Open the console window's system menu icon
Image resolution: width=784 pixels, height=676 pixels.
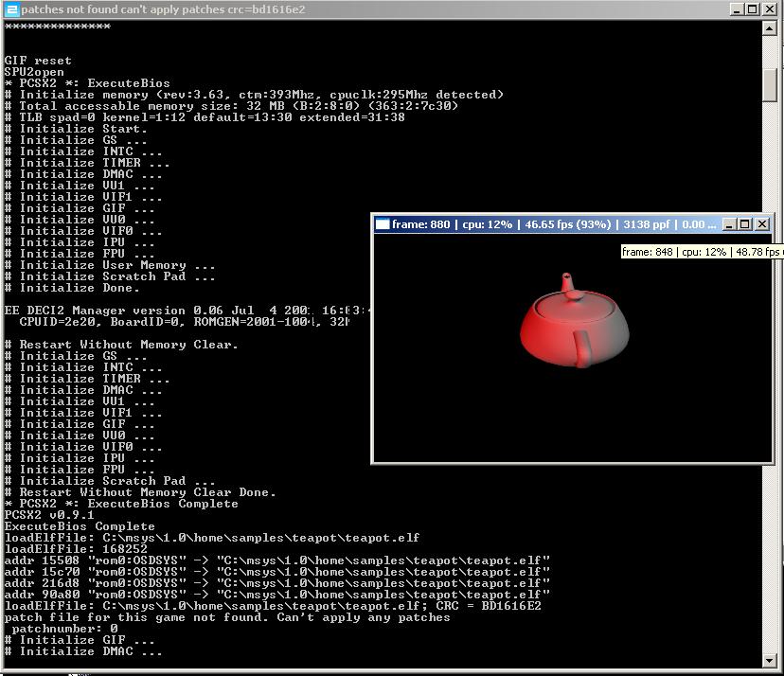(x=11, y=9)
